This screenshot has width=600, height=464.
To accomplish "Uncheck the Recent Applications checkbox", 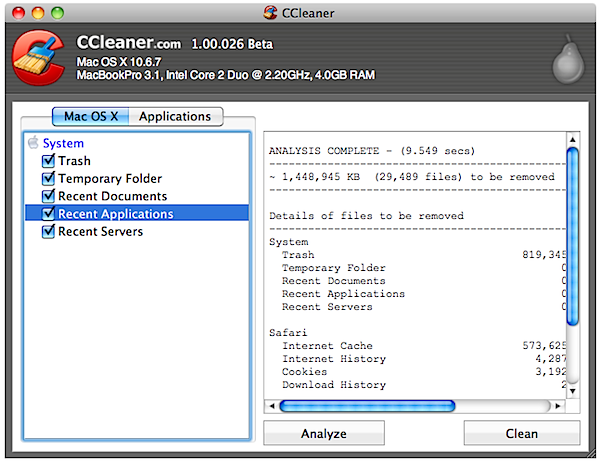I will coord(48,214).
